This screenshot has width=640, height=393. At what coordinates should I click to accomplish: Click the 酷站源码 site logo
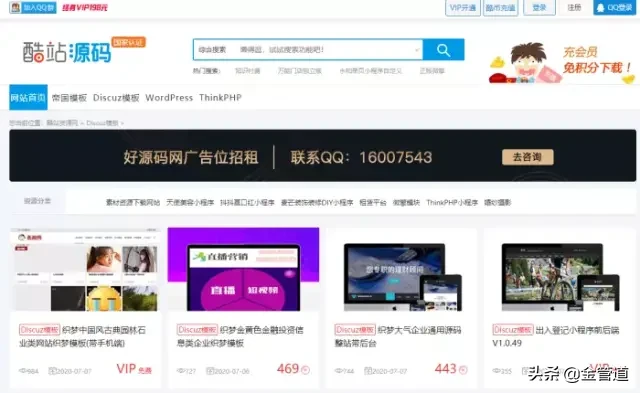point(67,52)
